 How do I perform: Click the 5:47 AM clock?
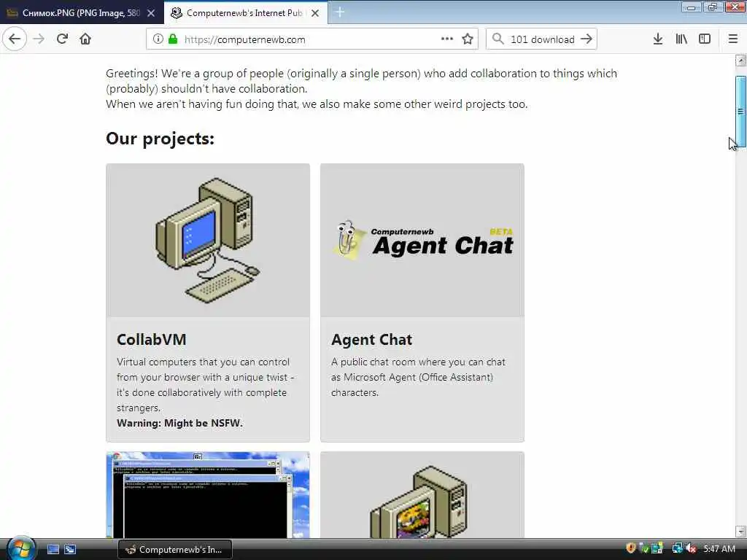coord(719,548)
